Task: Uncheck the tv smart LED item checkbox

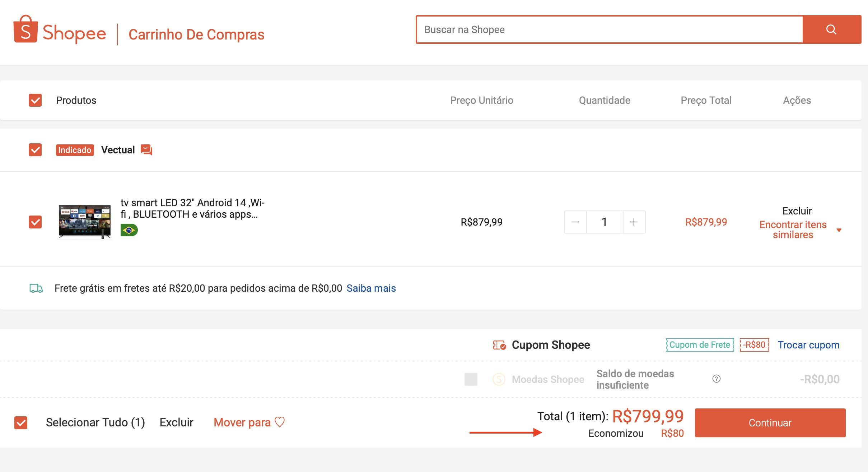Action: click(35, 222)
